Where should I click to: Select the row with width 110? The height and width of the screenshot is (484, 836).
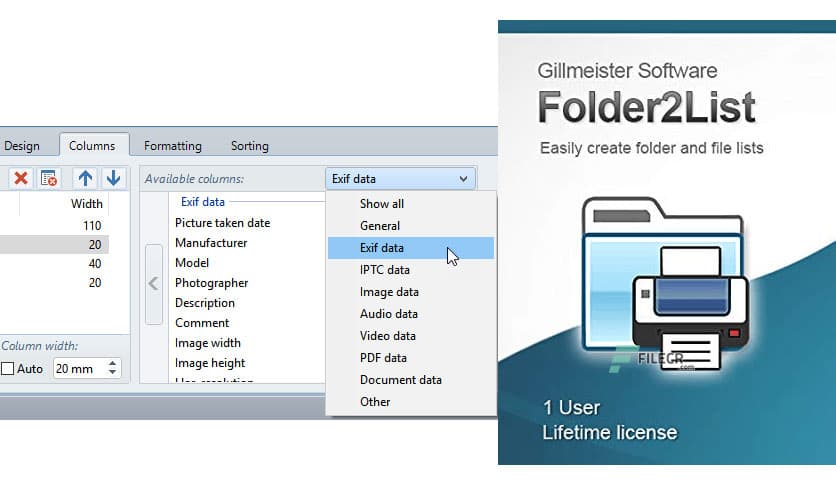54,225
